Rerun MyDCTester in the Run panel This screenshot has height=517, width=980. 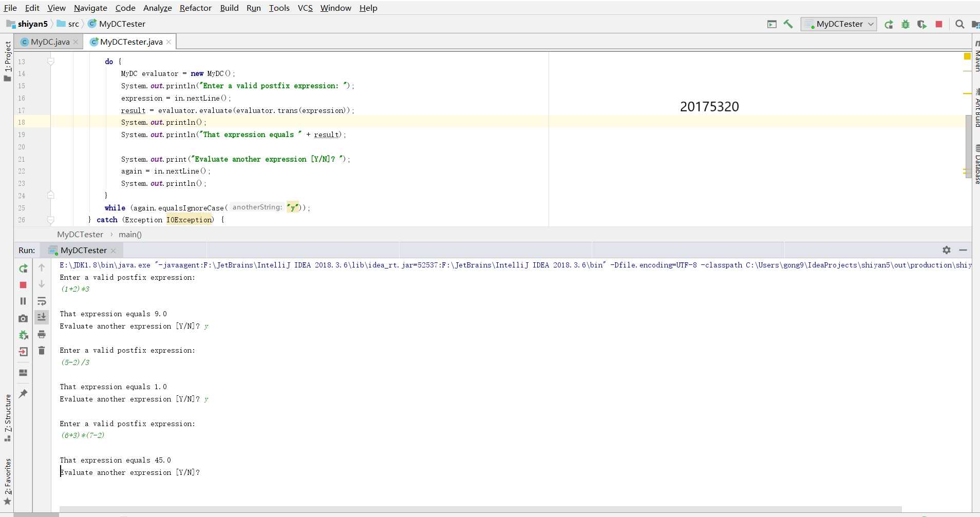[x=23, y=268]
